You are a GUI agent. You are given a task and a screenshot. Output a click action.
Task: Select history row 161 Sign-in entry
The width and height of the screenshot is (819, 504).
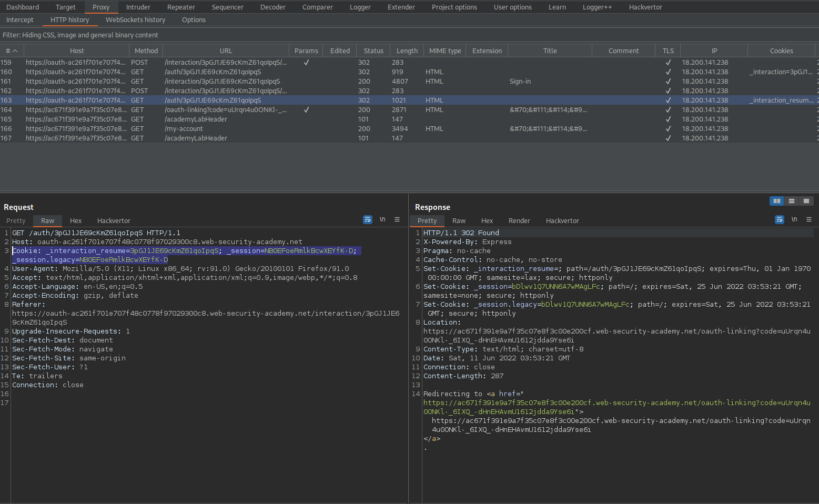pos(409,81)
